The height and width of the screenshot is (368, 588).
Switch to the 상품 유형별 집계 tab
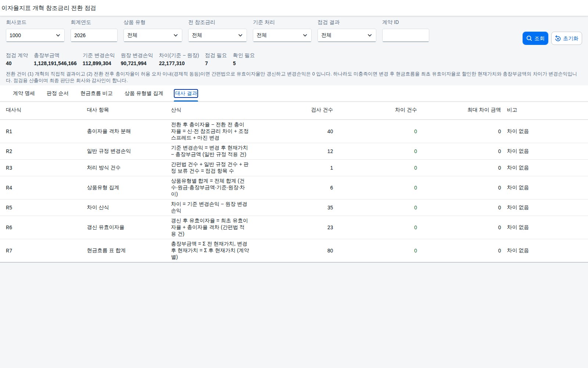click(144, 93)
